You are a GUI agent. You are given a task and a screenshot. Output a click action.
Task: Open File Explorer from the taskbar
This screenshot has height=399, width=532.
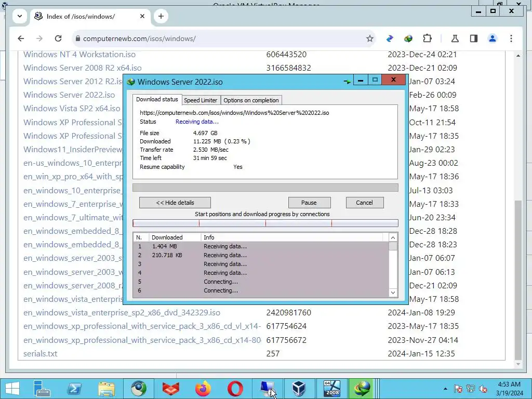tap(107, 389)
